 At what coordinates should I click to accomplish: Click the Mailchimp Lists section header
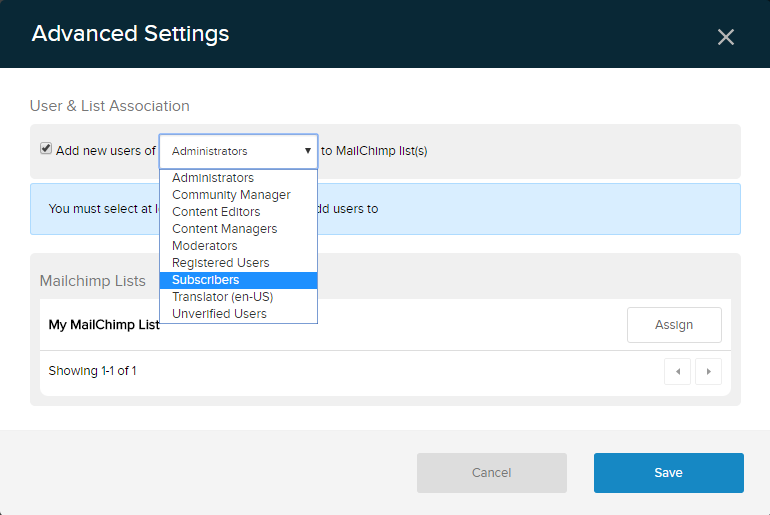click(x=93, y=281)
